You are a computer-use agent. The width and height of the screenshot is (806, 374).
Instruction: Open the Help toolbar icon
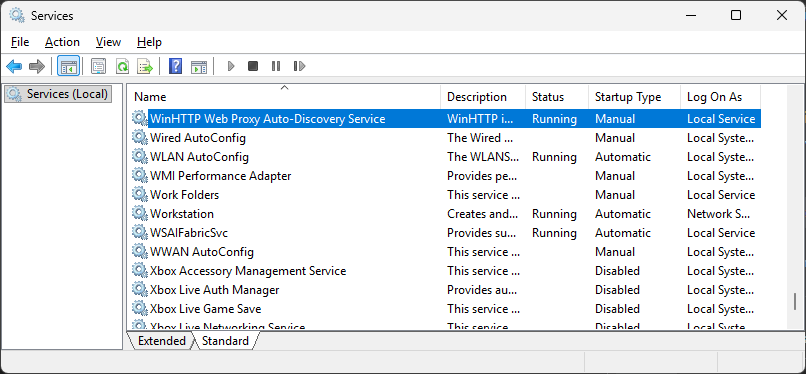175,66
